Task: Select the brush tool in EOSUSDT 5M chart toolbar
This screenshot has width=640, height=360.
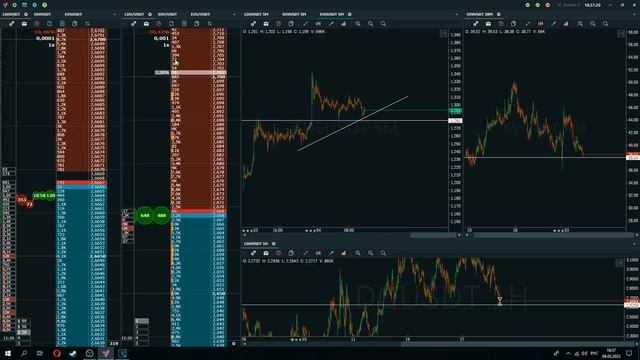Action: point(331,24)
